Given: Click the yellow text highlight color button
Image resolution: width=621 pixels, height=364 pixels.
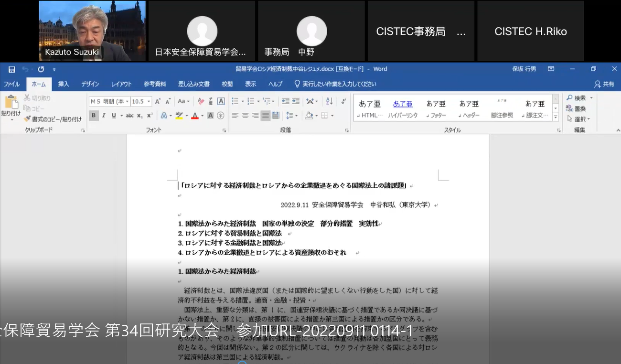Looking at the screenshot, I should [x=179, y=116].
